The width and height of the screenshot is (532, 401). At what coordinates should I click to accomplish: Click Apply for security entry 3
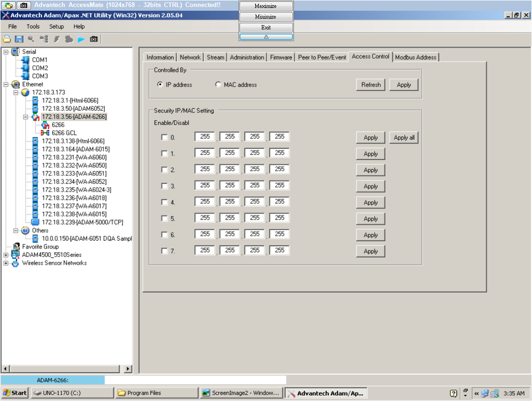tap(371, 186)
